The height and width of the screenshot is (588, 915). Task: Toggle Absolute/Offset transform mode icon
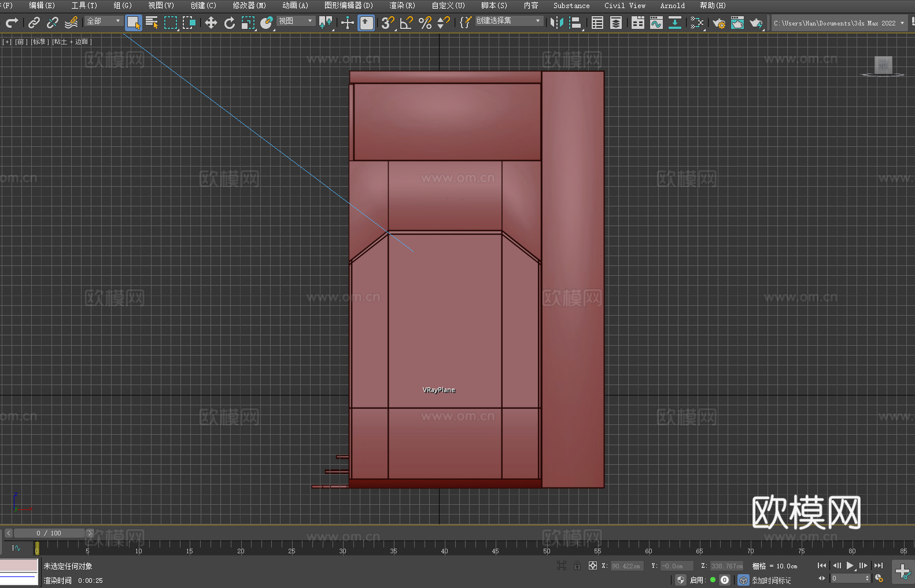click(x=593, y=565)
